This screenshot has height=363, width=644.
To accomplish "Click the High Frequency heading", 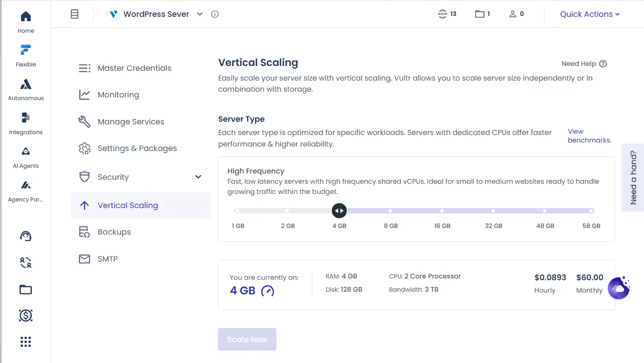I will (256, 171).
